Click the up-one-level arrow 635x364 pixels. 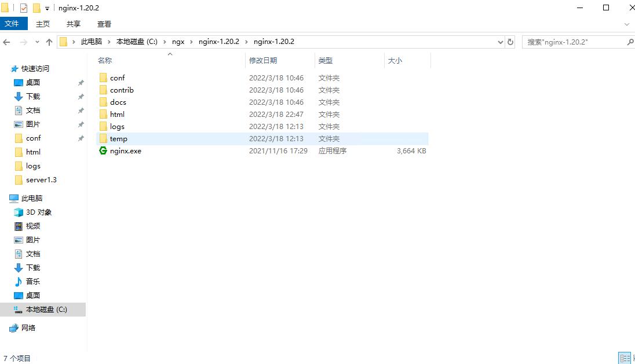tap(49, 42)
